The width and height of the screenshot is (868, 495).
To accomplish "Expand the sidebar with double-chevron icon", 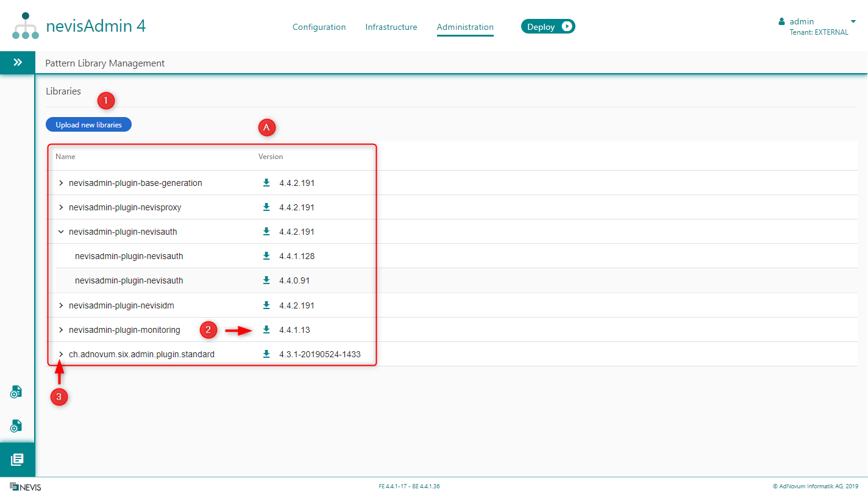I will tap(18, 62).
